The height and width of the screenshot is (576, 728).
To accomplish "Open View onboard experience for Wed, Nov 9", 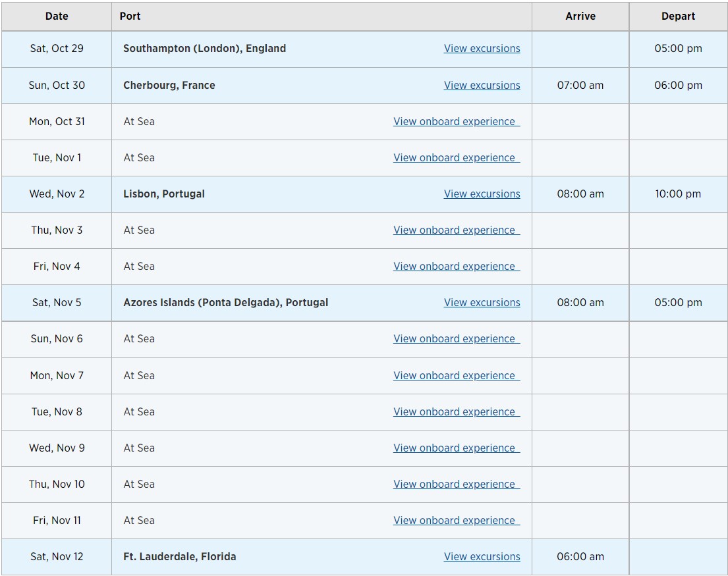I will 457,448.
